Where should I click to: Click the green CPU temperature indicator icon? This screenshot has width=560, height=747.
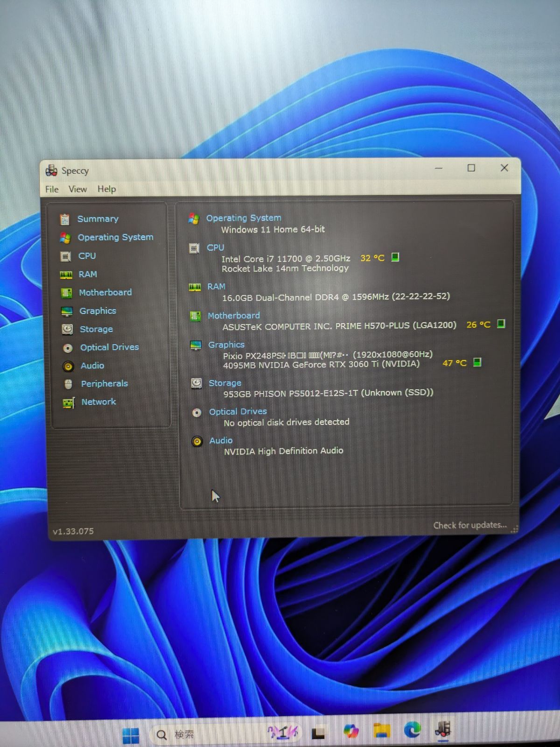(395, 257)
